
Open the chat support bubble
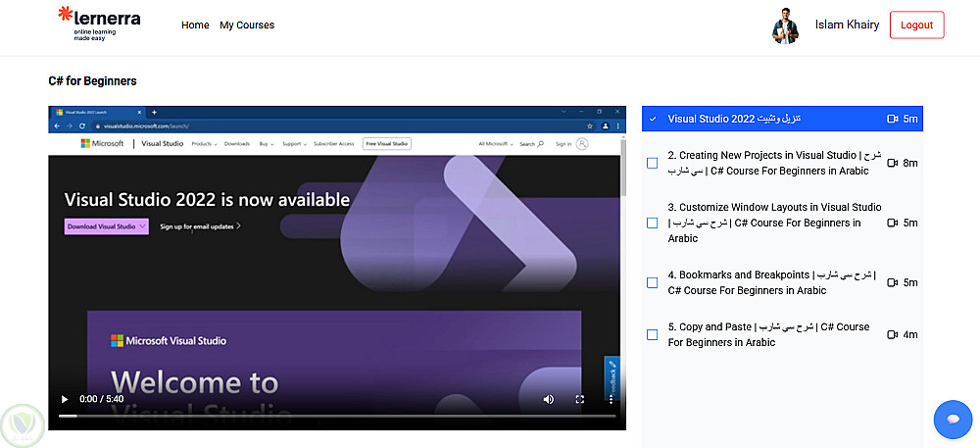click(x=954, y=419)
